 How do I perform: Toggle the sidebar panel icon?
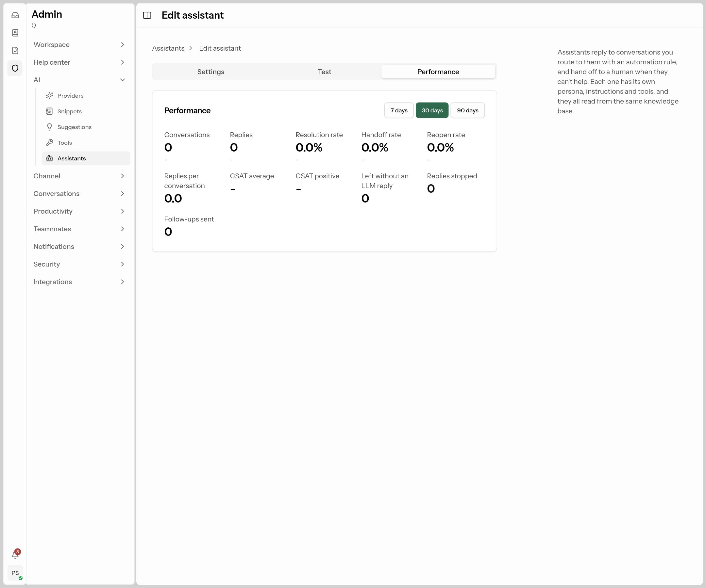click(147, 15)
